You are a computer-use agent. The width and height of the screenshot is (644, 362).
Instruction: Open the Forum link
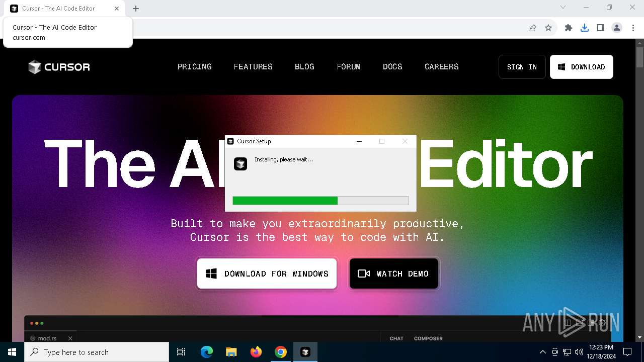point(349,66)
